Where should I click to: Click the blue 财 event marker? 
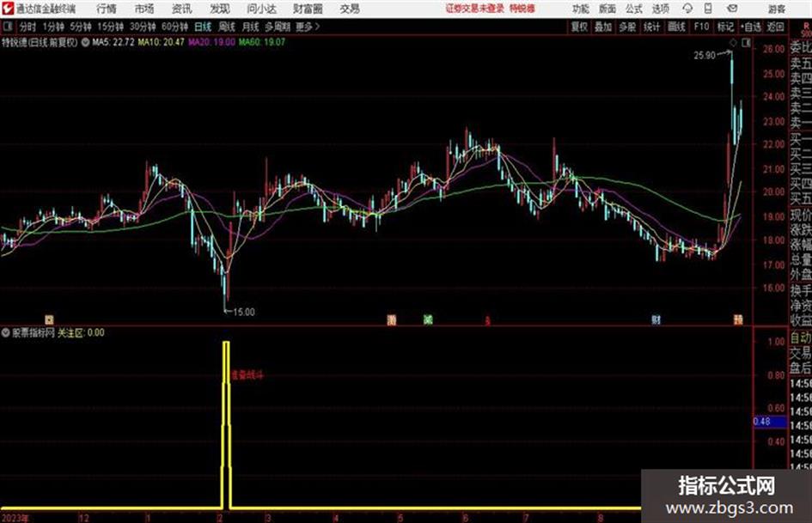click(656, 320)
